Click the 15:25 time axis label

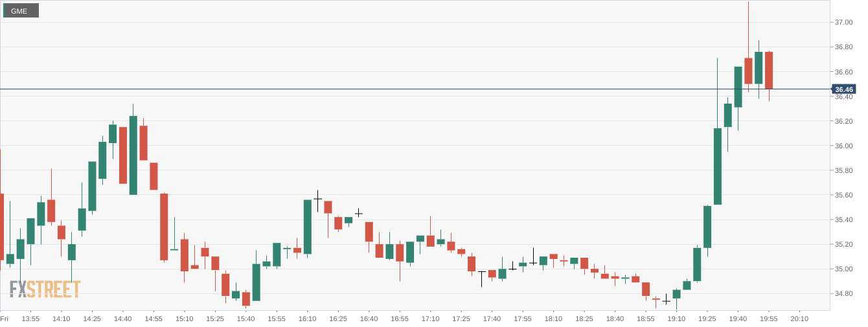215,319
